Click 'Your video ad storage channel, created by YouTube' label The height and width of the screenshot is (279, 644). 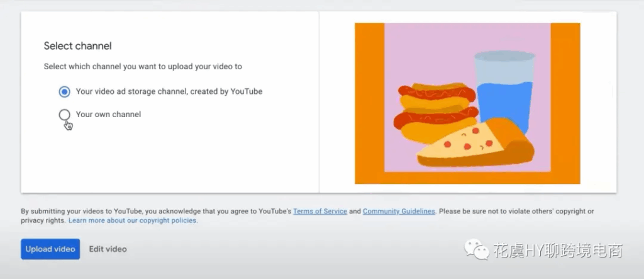coord(169,91)
